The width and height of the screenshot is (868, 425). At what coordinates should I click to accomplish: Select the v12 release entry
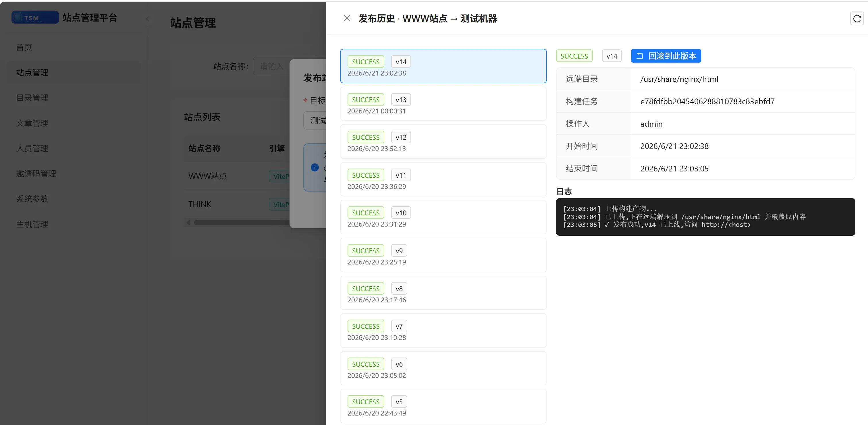coord(443,142)
